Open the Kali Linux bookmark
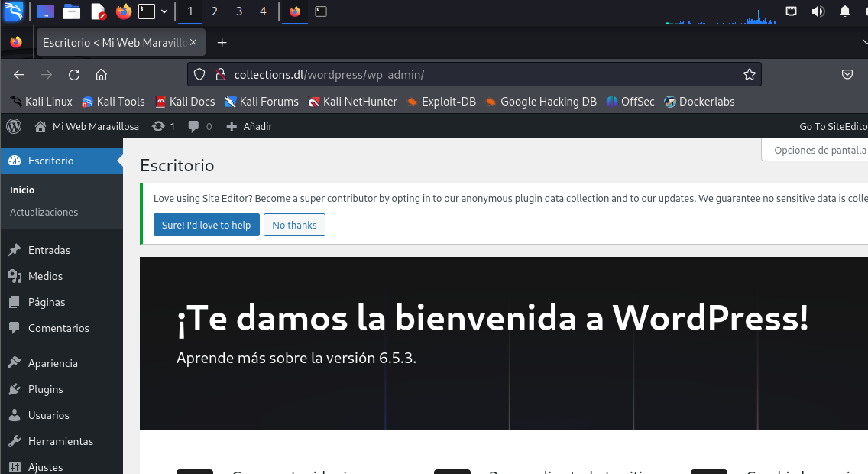This screenshot has height=474, width=868. pyautogui.click(x=41, y=102)
